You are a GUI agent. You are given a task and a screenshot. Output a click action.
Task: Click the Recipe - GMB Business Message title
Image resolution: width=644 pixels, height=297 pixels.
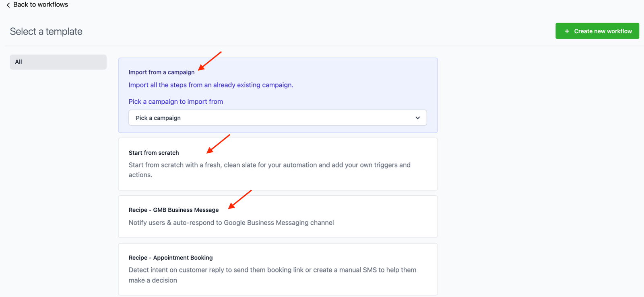[x=173, y=210]
